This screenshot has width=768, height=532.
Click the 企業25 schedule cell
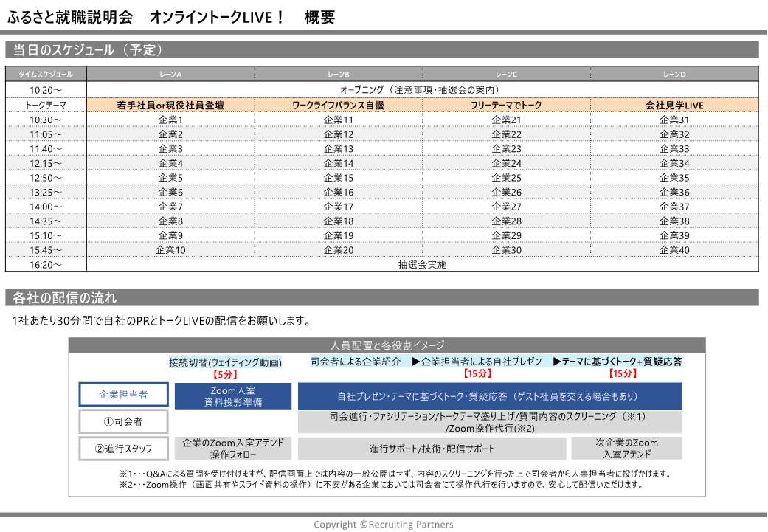506,178
